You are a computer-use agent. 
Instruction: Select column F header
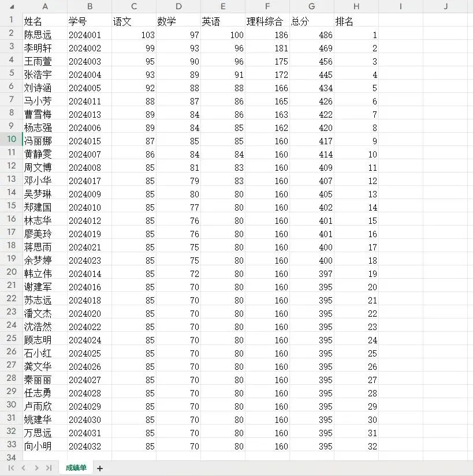[x=267, y=6]
